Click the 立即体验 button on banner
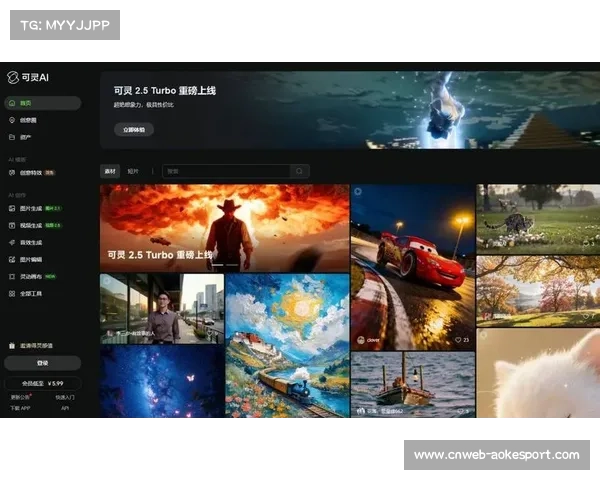Screen dimensions: 600x480 [133, 129]
